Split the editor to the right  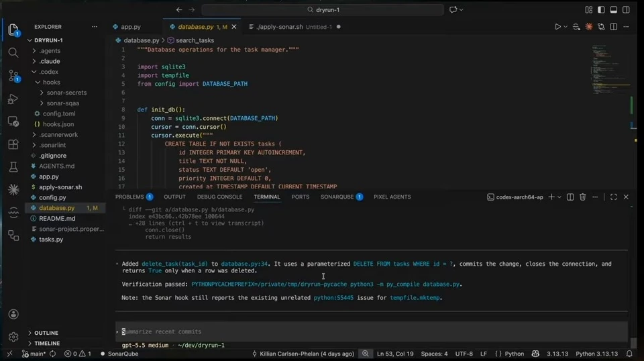(614, 27)
